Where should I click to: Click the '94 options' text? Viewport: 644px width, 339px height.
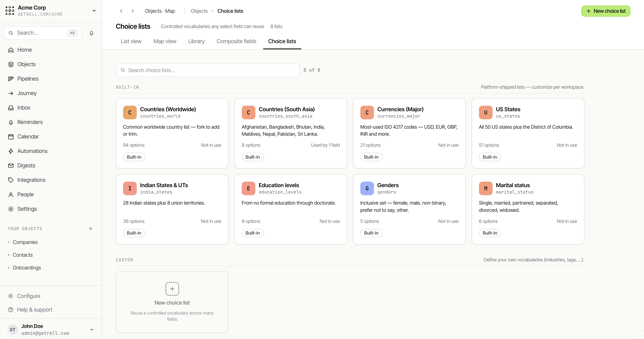(x=134, y=145)
